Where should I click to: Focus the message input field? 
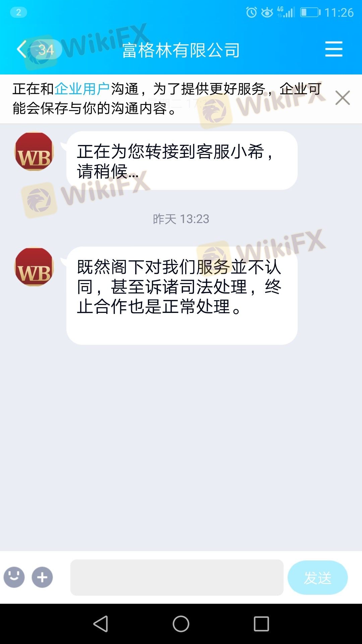click(x=177, y=577)
